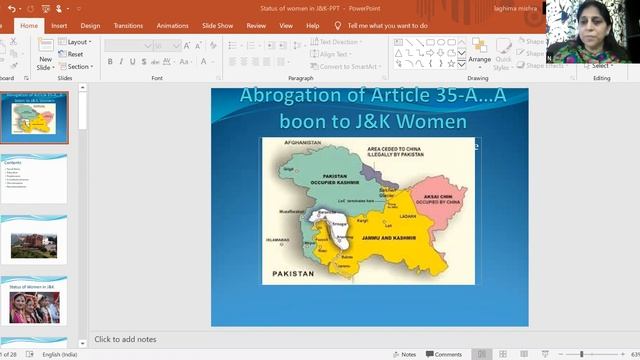Open Layout dropdown

click(x=75, y=42)
